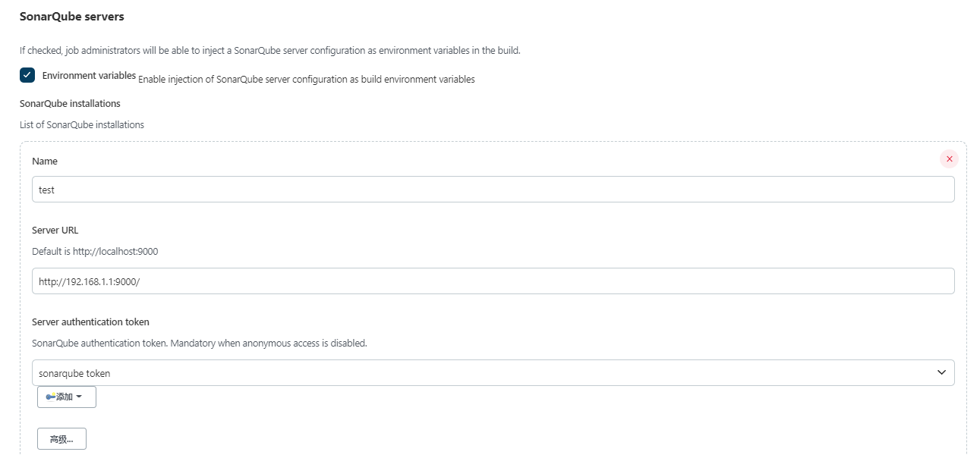
Task: Click the 'List of SonarQube installations' text
Action: click(82, 124)
